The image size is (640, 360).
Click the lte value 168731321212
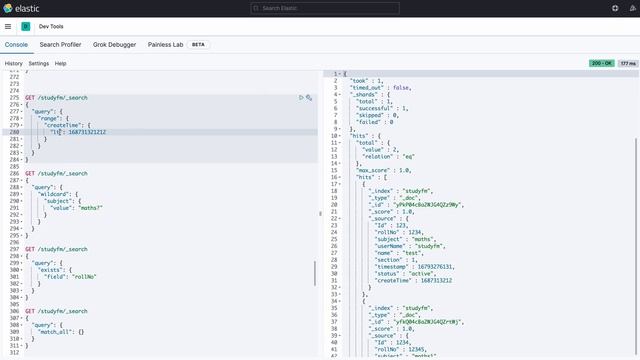87,132
